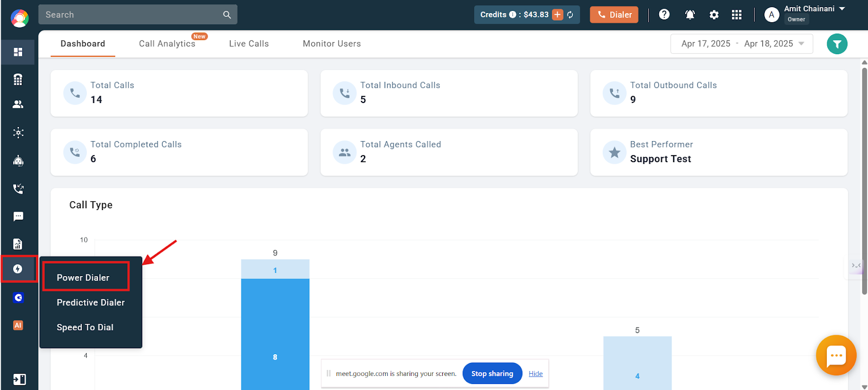Open the SMS messages sidebar icon
868x390 pixels.
coord(18,216)
